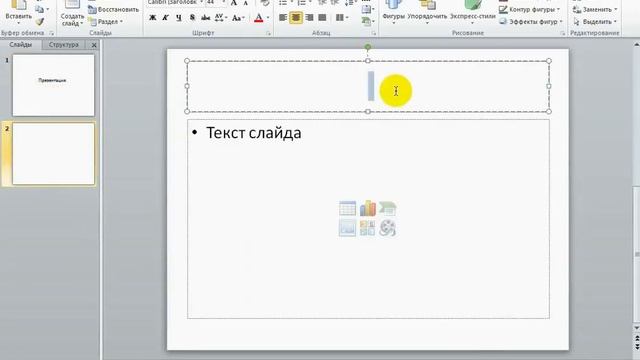This screenshot has height=360, width=640.
Task: Click the next slide double-arrow button
Action: pos(636,347)
